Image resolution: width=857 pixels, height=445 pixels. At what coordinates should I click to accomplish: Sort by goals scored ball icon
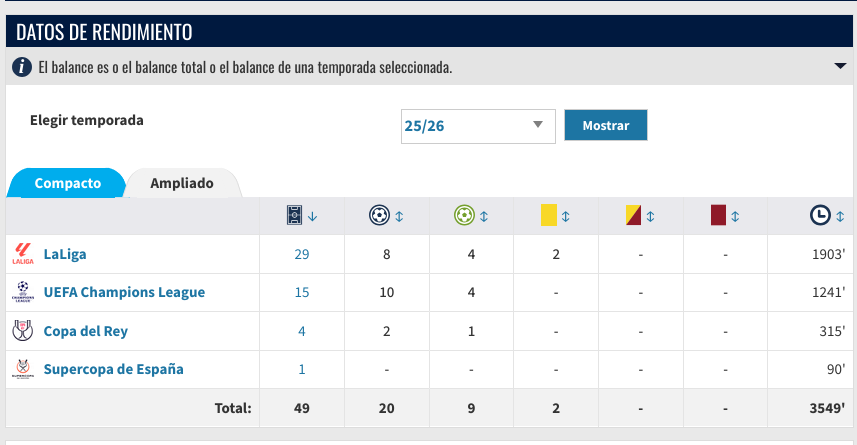(379, 215)
